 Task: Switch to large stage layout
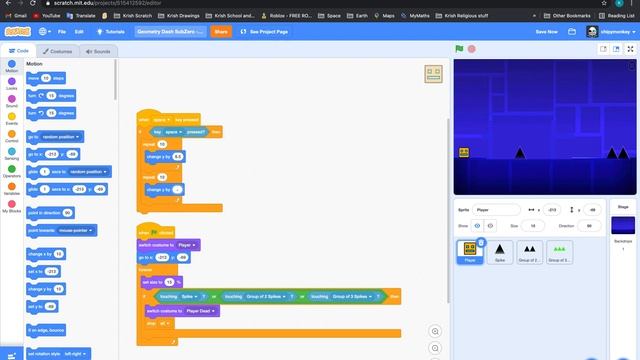click(x=616, y=49)
